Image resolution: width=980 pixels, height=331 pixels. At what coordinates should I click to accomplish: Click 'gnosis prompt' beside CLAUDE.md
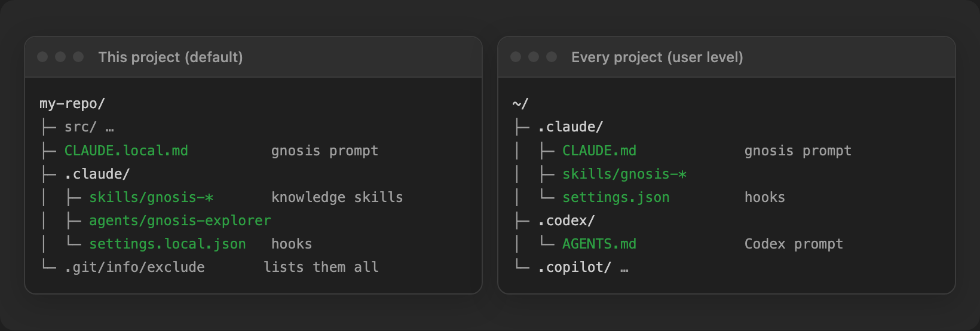tap(798, 151)
